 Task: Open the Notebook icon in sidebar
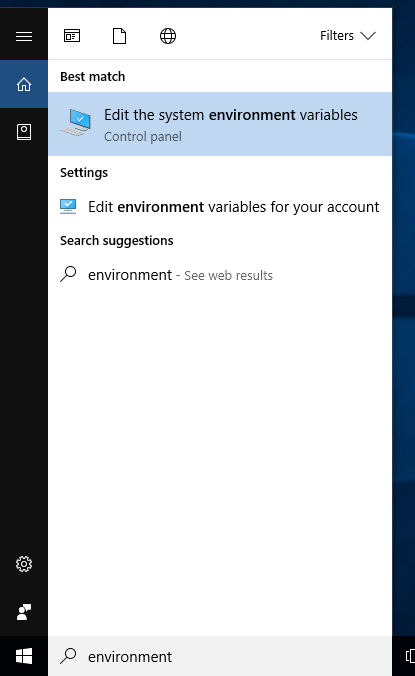(x=24, y=132)
